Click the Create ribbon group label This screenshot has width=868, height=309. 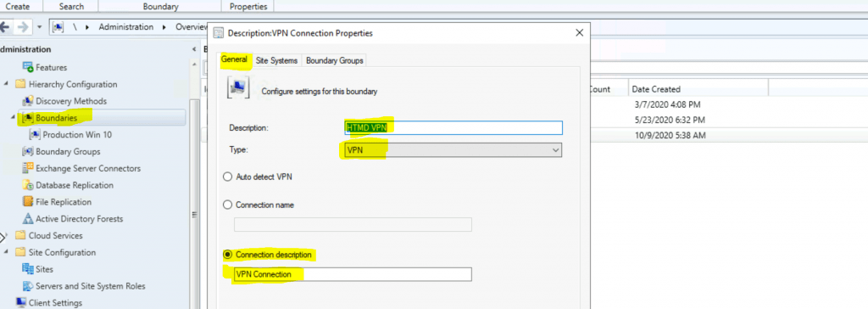click(17, 7)
